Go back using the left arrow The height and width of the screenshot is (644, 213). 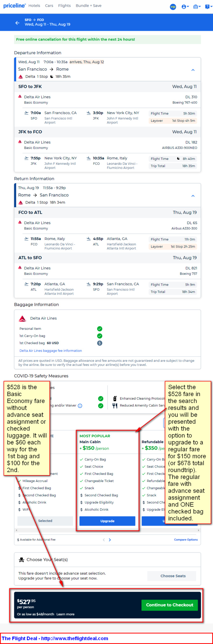[17, 23]
